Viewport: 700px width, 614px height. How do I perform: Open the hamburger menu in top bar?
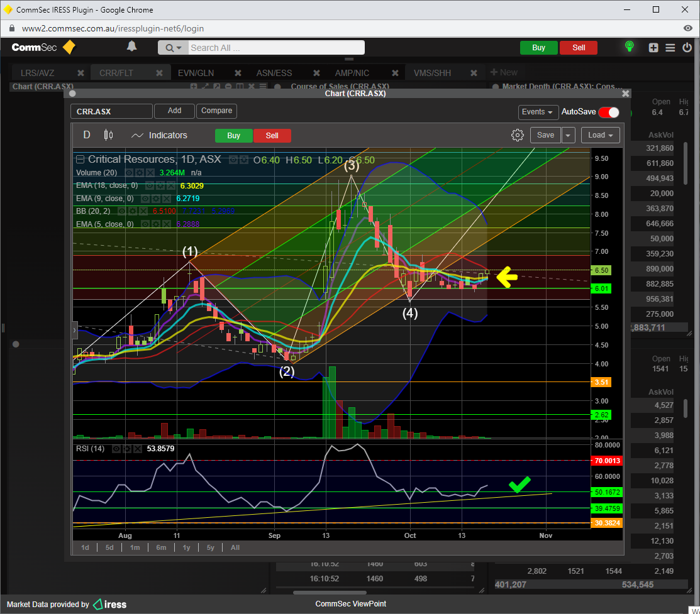coord(670,48)
